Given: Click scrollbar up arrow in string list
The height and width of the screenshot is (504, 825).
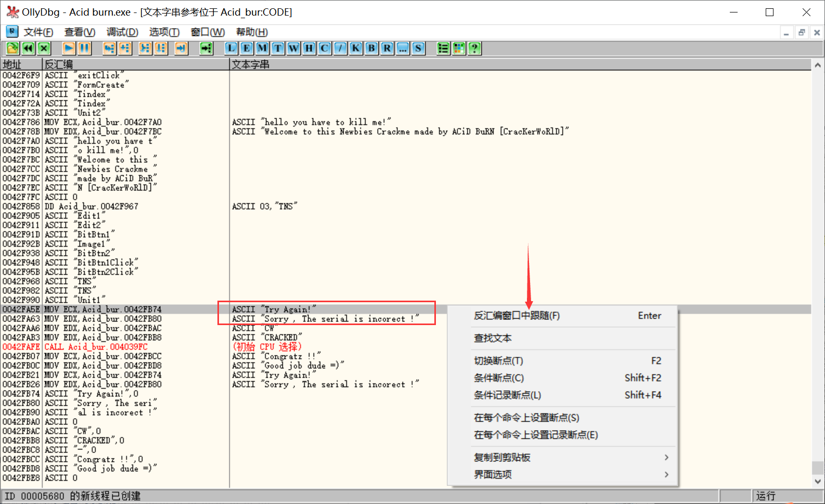Looking at the screenshot, I should coord(818,65).
